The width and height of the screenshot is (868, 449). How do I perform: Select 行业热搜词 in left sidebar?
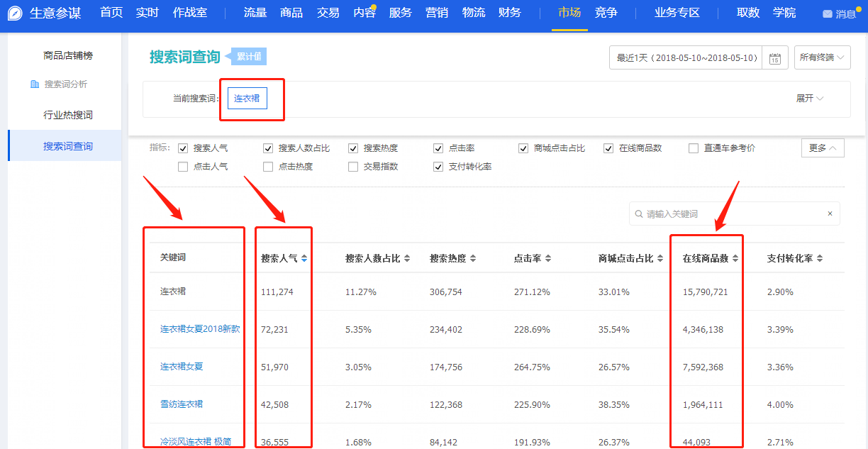(x=68, y=115)
